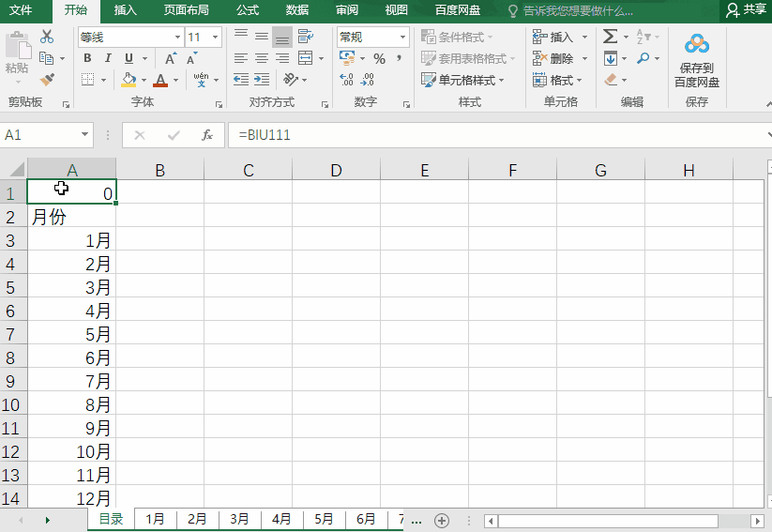
Task: Open the 文件 file menu
Action: tap(21, 9)
